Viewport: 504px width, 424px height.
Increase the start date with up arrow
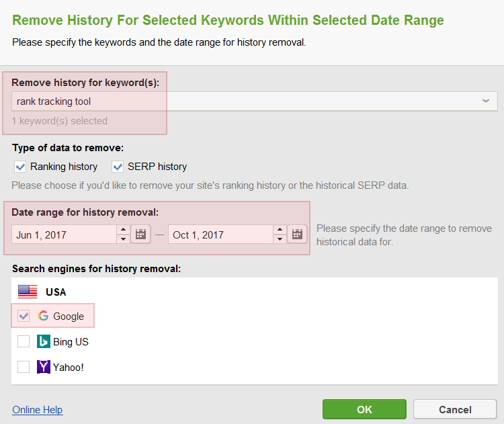click(x=123, y=230)
